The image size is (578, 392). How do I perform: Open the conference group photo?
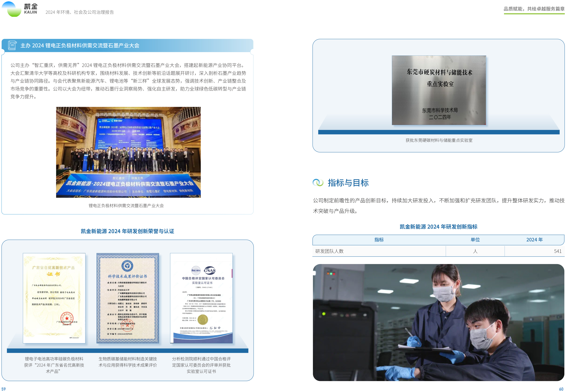[x=128, y=152]
